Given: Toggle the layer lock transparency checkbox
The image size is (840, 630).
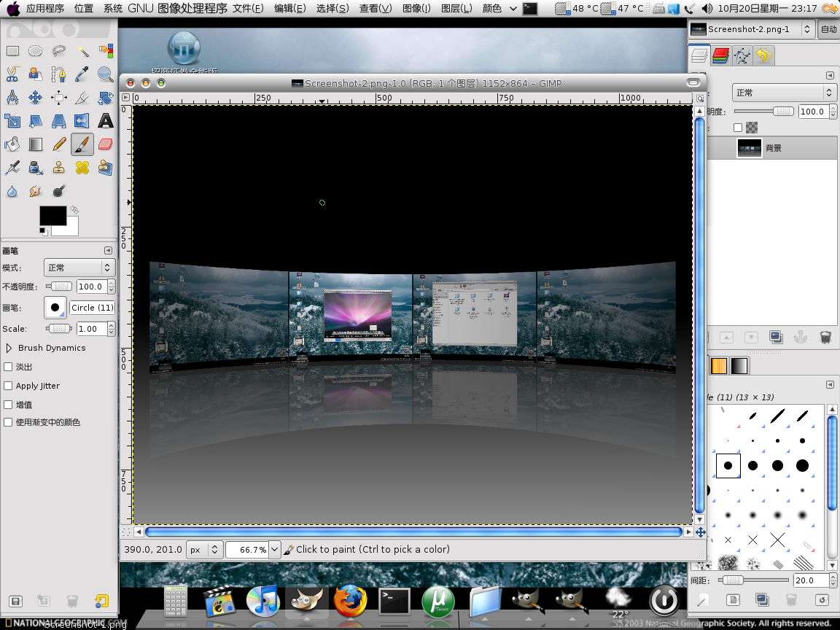Looking at the screenshot, I should (x=738, y=128).
